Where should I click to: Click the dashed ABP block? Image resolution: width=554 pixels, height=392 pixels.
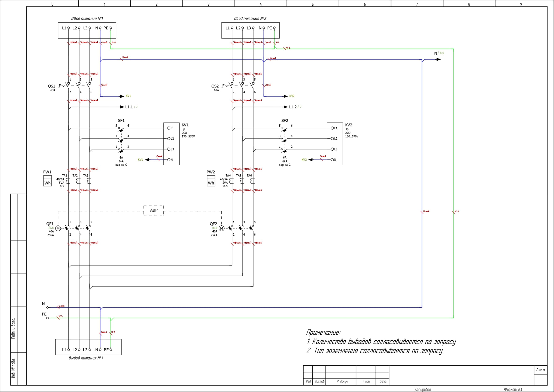click(x=154, y=210)
